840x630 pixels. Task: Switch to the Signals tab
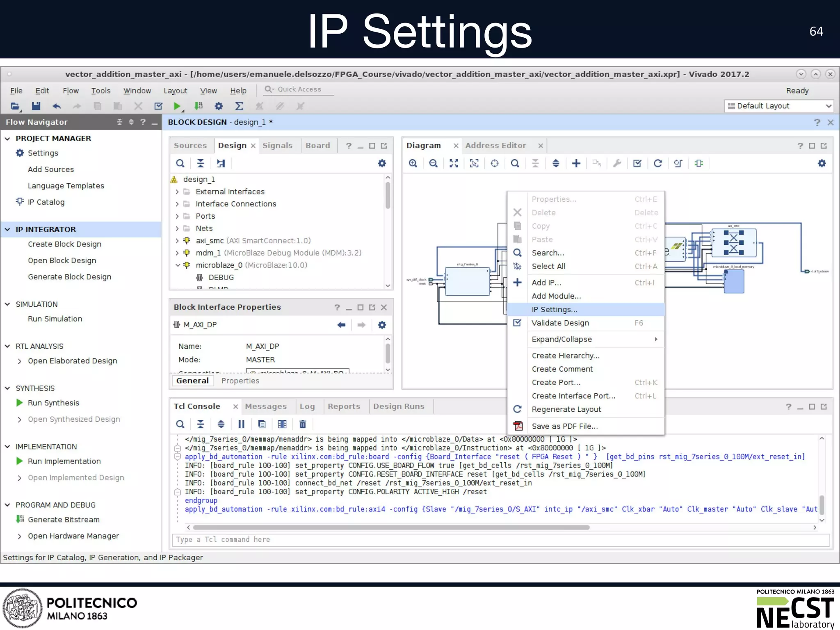(277, 146)
